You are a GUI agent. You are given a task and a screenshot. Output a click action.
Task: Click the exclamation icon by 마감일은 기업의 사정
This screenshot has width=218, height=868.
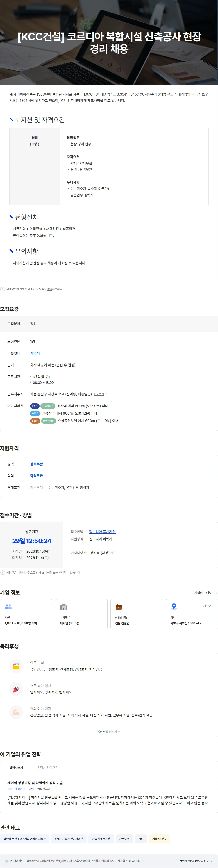(x=3, y=572)
